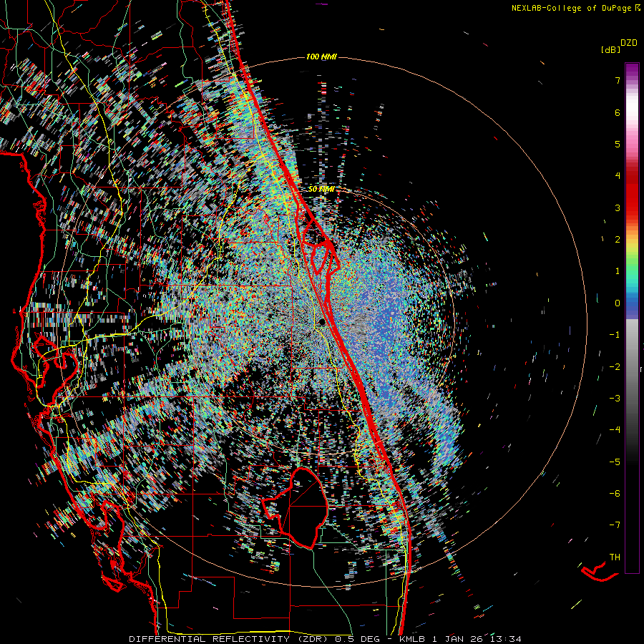
Task: Click the "DZD" legend label
Action: click(629, 43)
